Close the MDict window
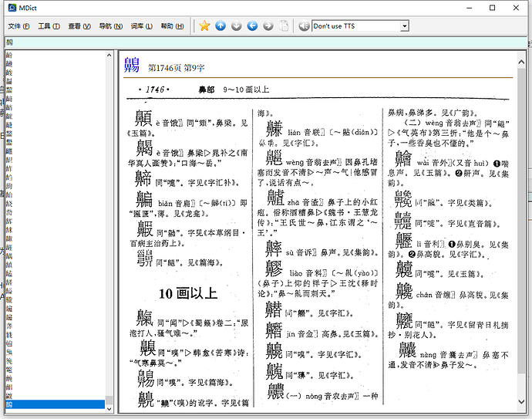 [x=516, y=8]
